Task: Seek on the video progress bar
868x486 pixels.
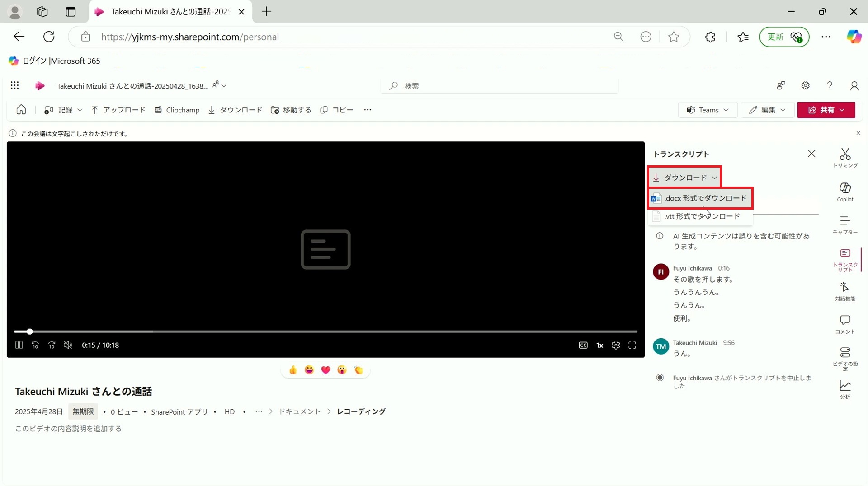Action: 325,332
